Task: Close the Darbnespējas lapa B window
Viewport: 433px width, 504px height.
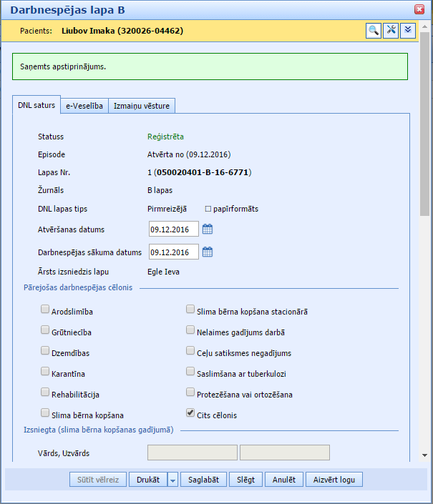Action: click(x=419, y=9)
